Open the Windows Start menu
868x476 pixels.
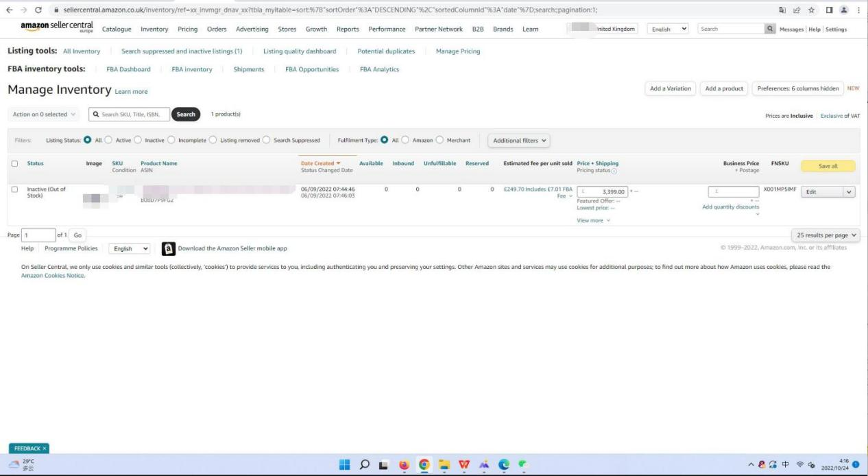tap(345, 464)
